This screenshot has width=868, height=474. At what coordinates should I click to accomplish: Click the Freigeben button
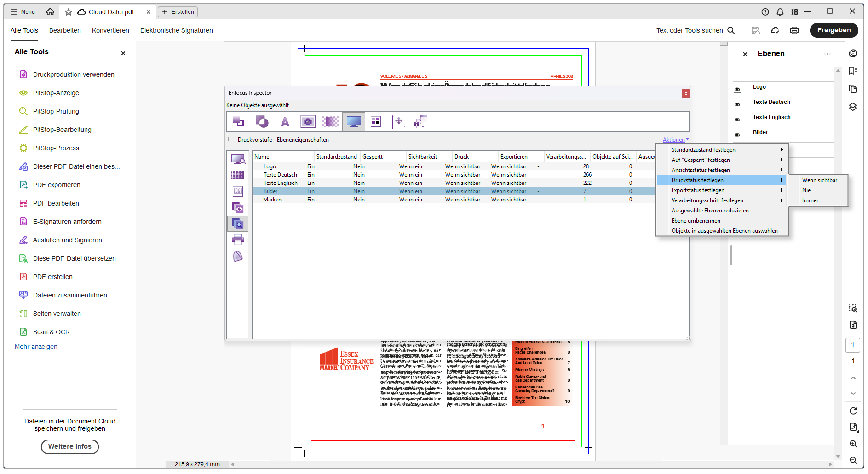tap(834, 30)
